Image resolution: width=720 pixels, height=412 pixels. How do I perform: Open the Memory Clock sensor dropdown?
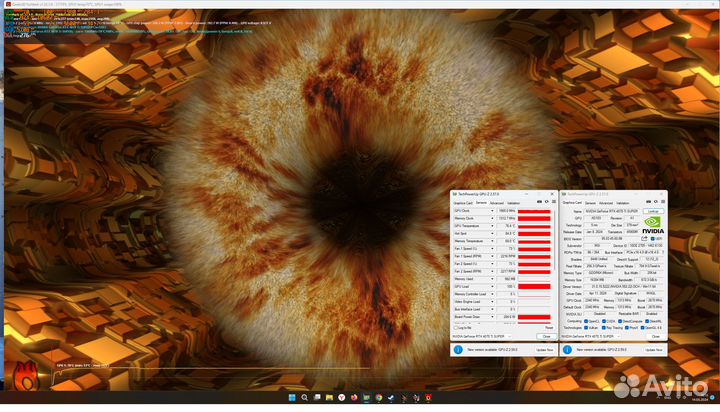click(493, 218)
